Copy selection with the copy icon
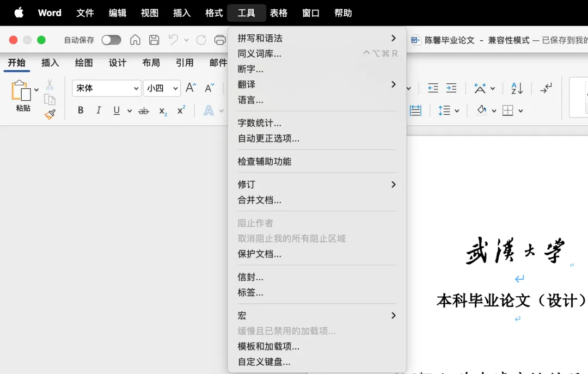588x374 pixels. (50, 100)
